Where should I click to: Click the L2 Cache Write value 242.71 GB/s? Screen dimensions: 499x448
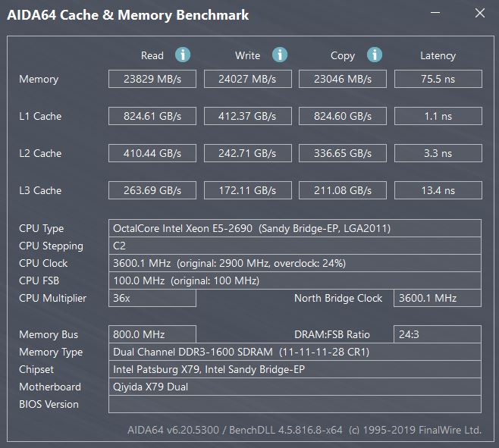tap(247, 153)
